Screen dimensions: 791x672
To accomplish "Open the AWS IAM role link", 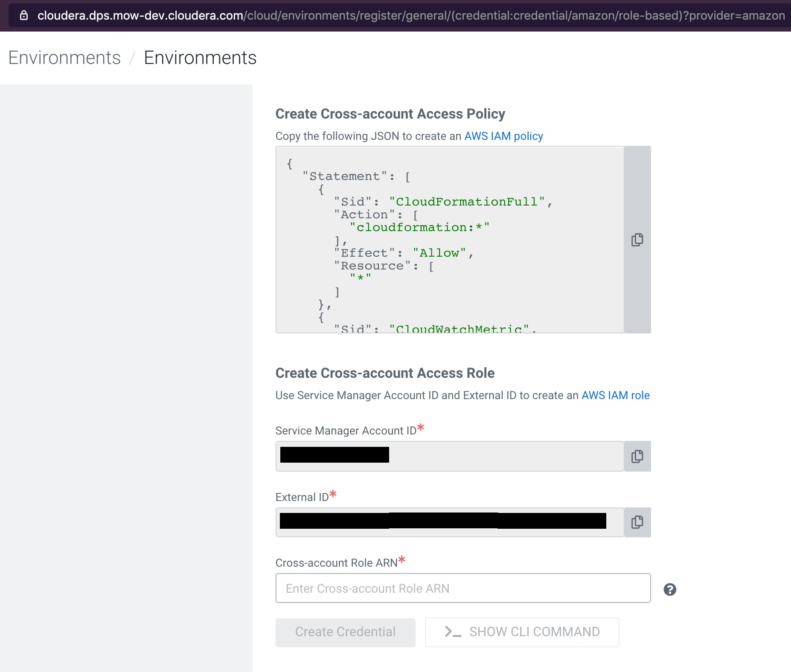I will point(615,395).
